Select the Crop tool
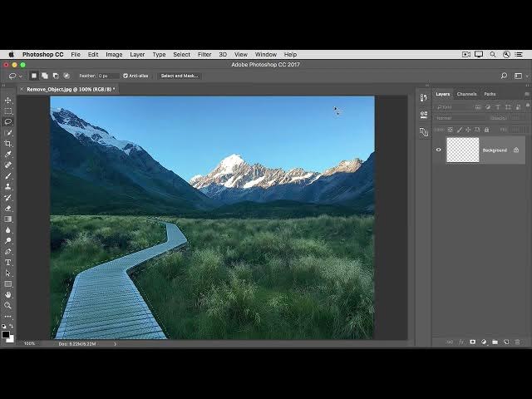This screenshot has height=399, width=532. pos(8,144)
